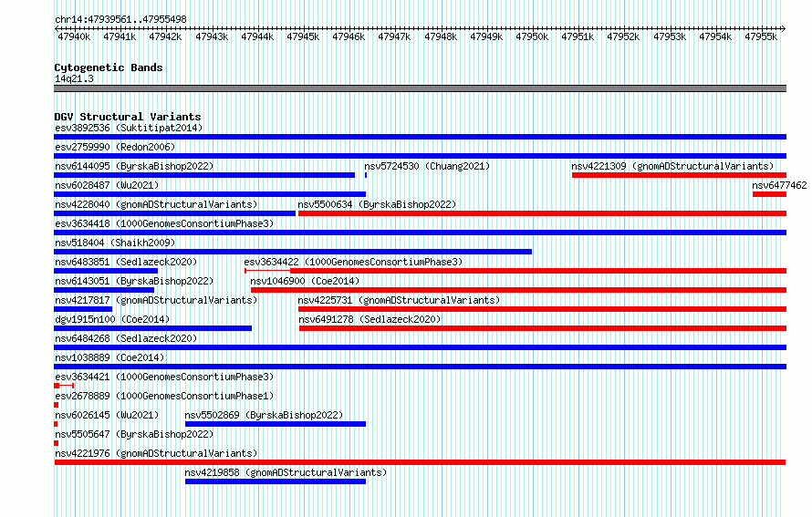Click the 47955k ruler tick label
Viewport: 812px width, 517px height.
(761, 36)
